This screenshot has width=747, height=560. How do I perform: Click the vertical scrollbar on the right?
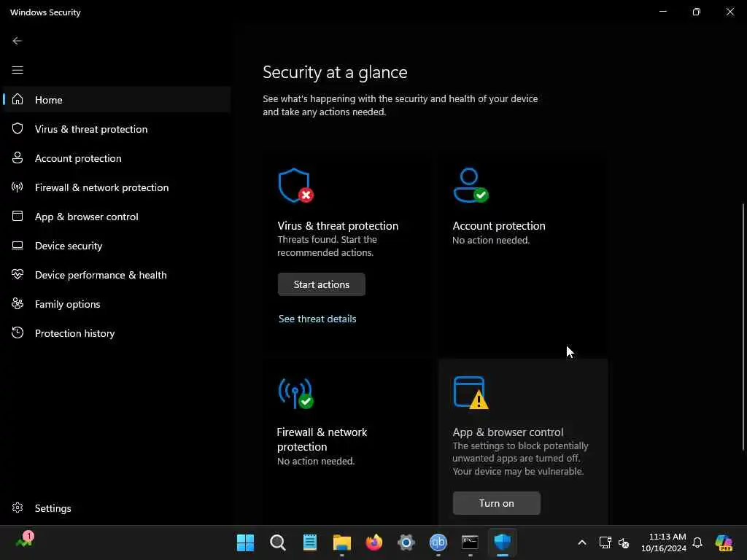click(743, 327)
